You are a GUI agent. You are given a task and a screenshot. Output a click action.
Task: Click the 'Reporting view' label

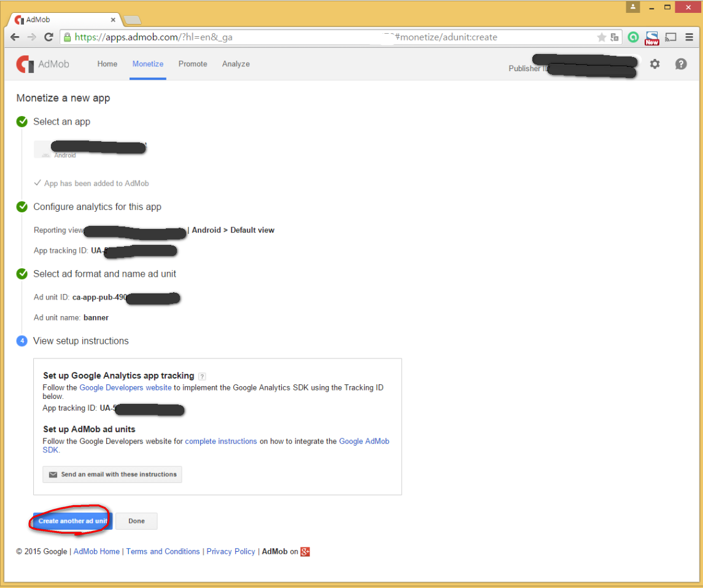59,230
